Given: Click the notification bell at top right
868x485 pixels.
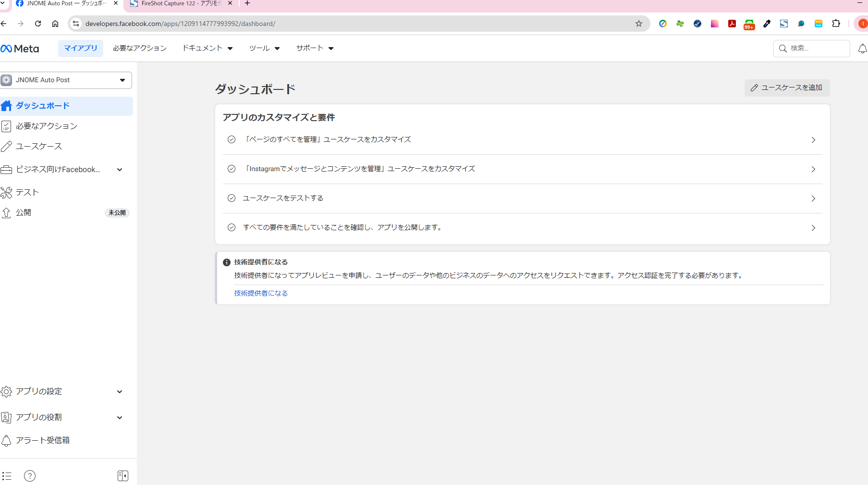Looking at the screenshot, I should 863,48.
